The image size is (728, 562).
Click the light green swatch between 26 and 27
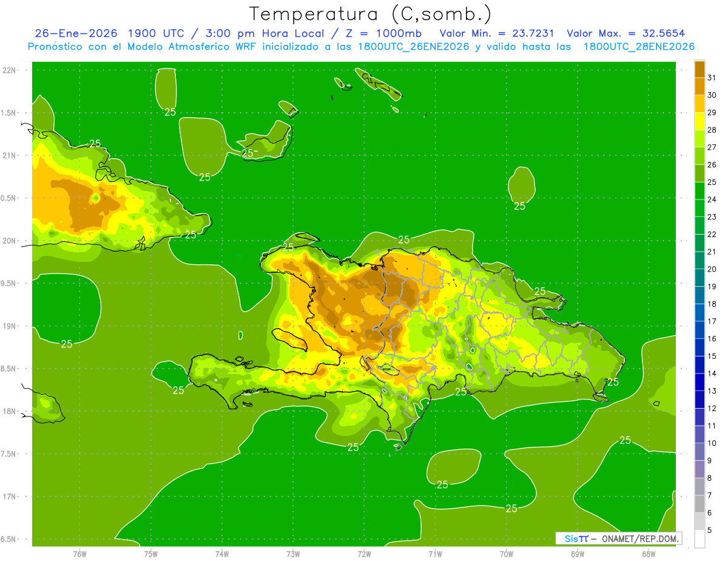(699, 156)
